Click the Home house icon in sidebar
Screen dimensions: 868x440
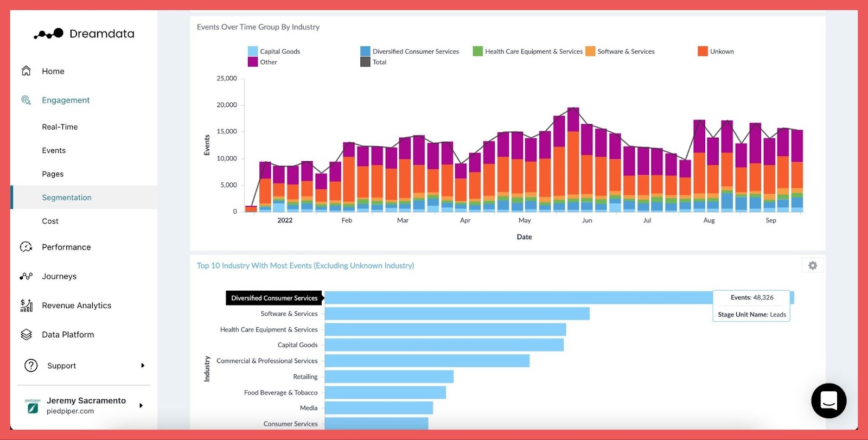pos(26,71)
